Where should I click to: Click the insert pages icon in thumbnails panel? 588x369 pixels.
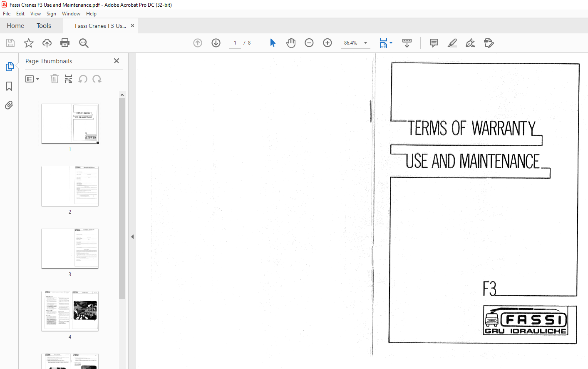point(69,79)
